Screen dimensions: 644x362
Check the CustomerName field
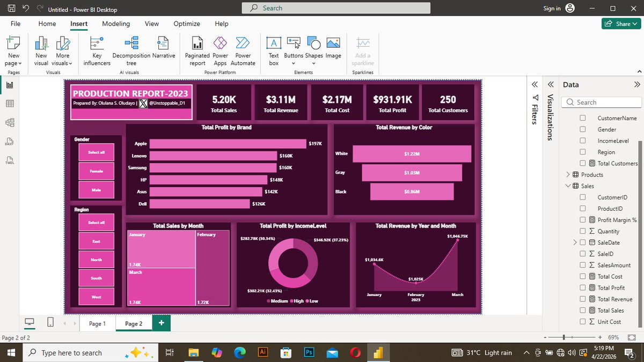(x=583, y=118)
